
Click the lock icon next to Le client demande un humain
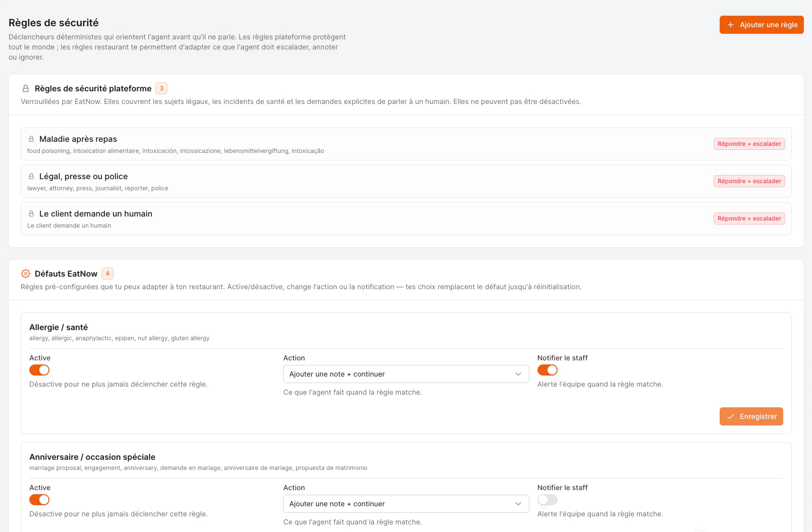tap(31, 214)
